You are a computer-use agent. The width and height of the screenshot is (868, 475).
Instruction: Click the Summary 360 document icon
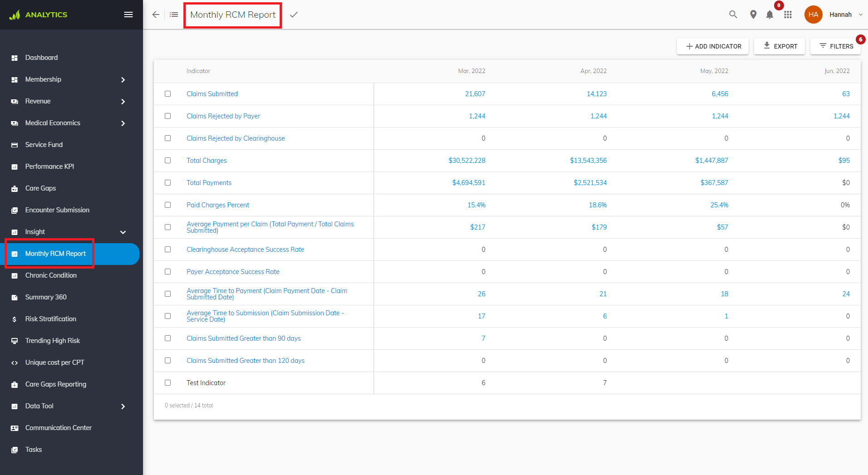tap(15, 297)
